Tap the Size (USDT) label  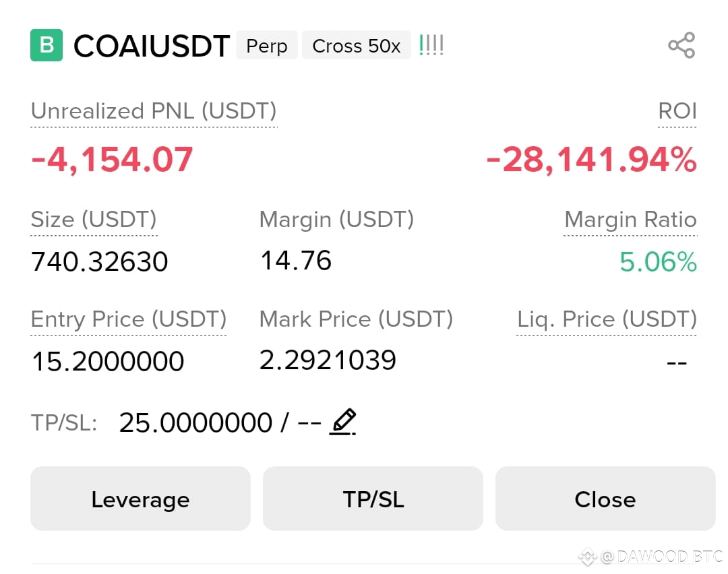[x=94, y=220]
